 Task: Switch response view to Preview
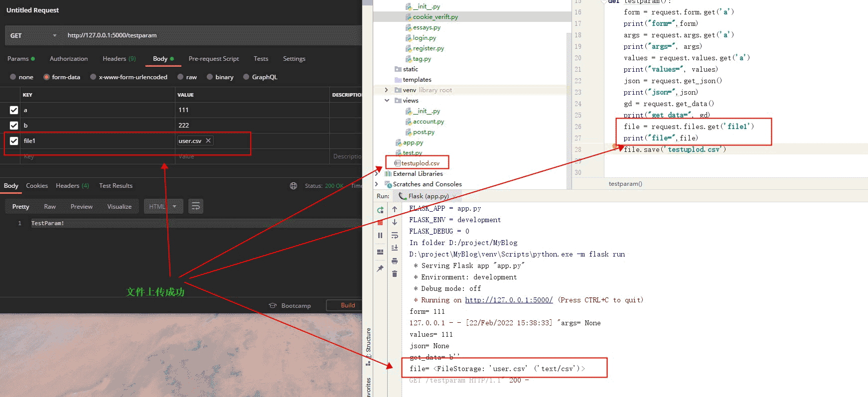(x=82, y=207)
